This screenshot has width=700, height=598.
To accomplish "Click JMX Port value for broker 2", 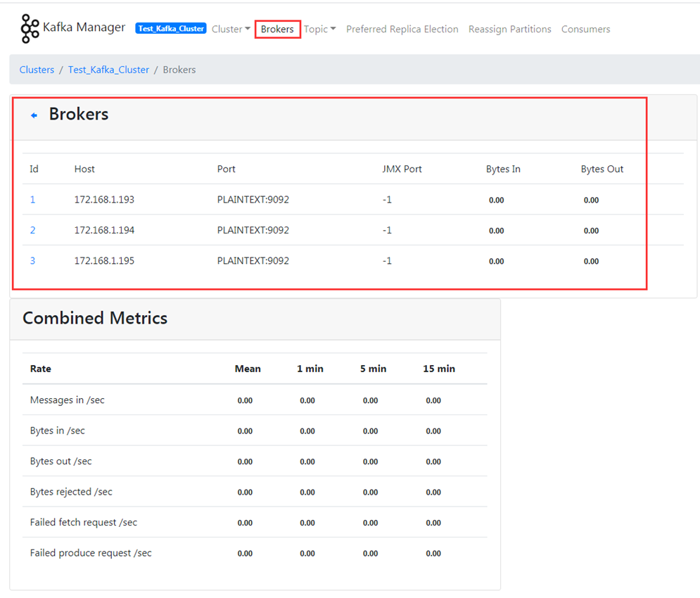I will (387, 230).
